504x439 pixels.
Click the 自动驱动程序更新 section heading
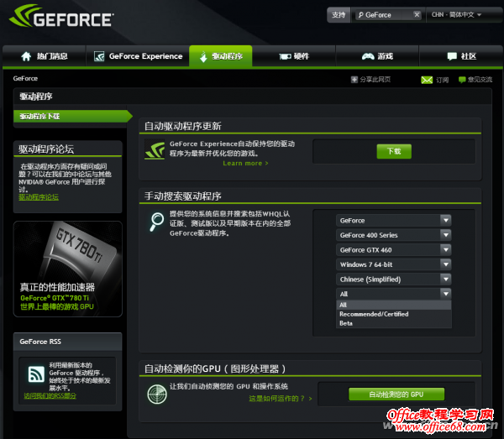click(182, 126)
